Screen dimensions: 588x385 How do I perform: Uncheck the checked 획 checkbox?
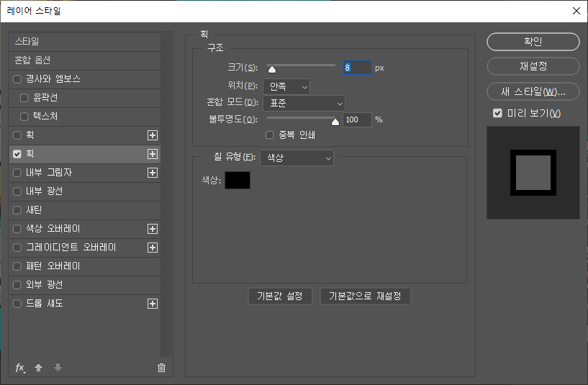tap(17, 154)
